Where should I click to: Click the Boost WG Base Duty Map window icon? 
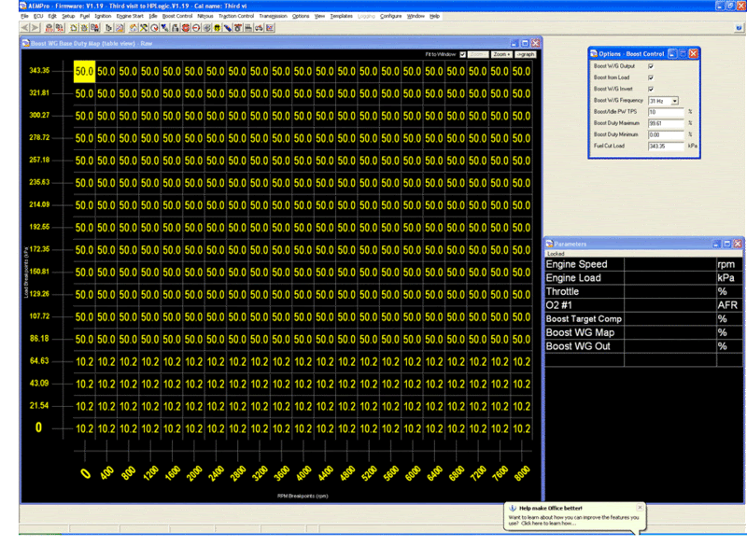pyautogui.click(x=26, y=43)
